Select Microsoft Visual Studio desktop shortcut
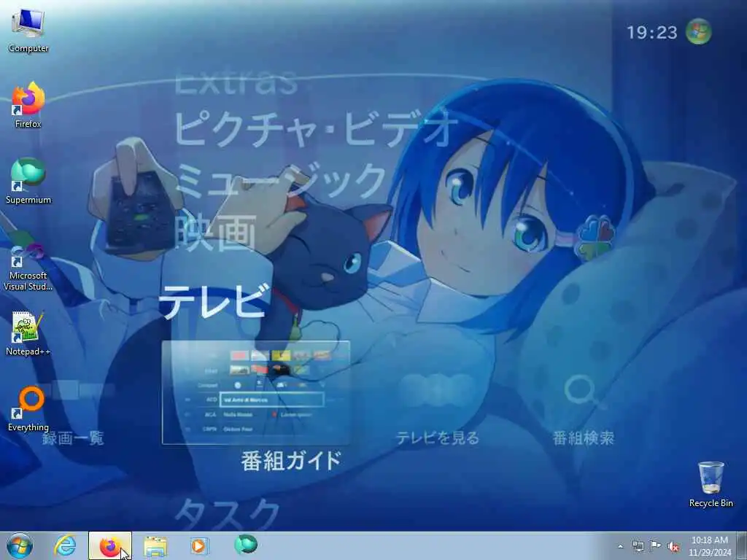This screenshot has width=747, height=560. [28, 267]
